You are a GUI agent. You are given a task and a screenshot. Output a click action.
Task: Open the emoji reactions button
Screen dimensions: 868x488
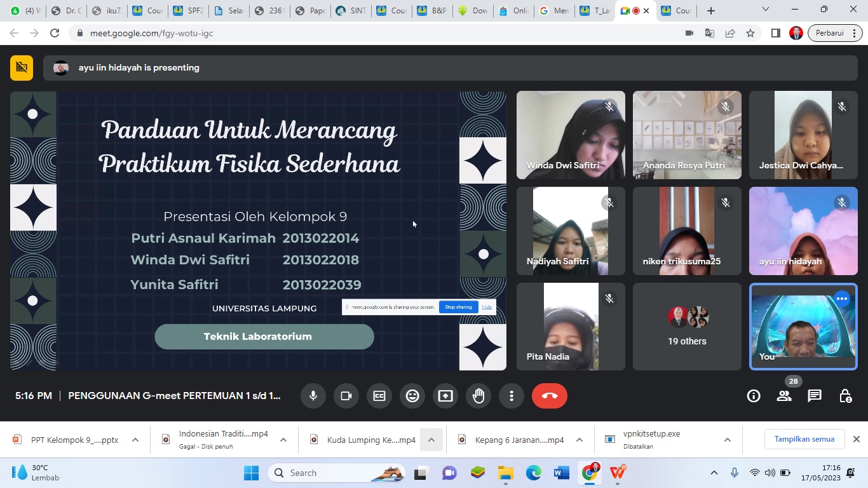pos(412,396)
